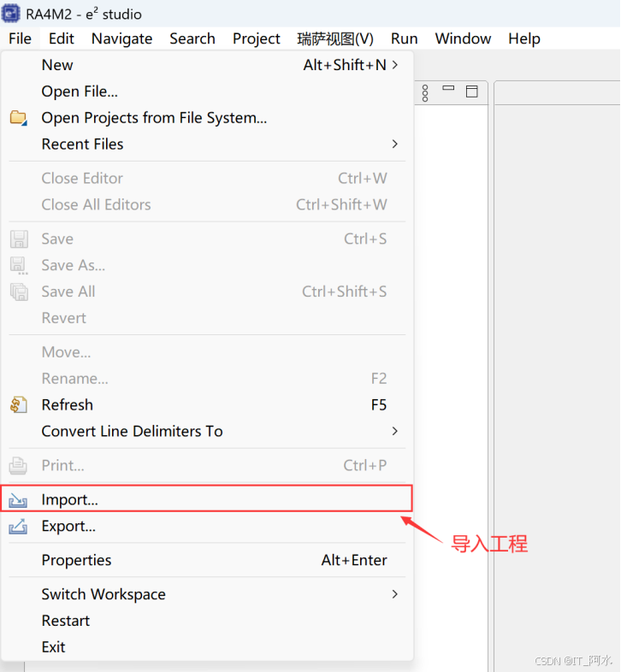Open the Edit menu
The image size is (621, 672).
tap(62, 38)
